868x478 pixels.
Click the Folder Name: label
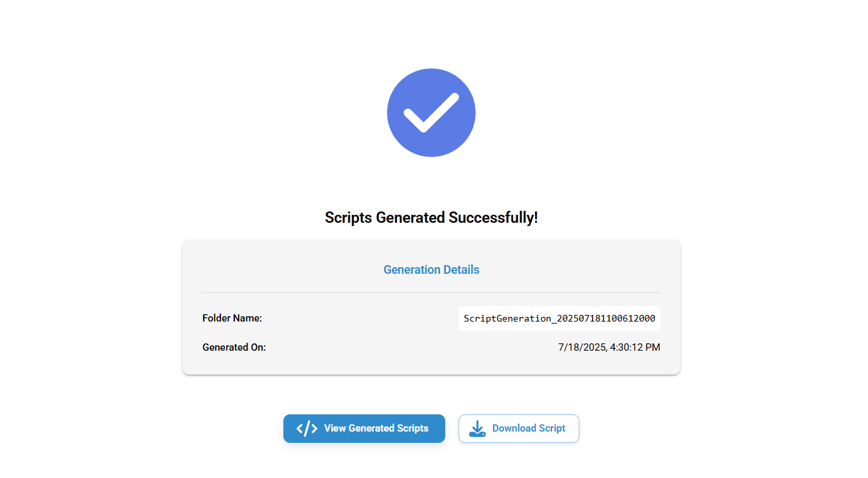(232, 318)
